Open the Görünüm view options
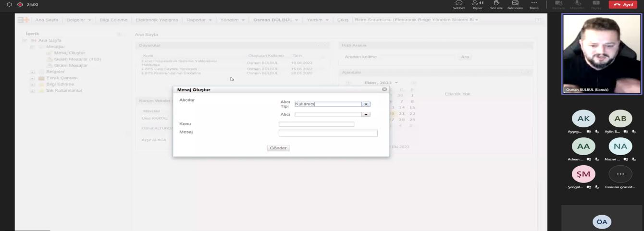The height and width of the screenshot is (231, 644). tap(515, 4)
